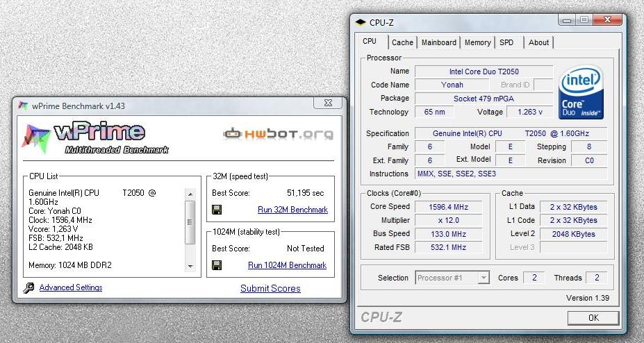The image size is (644, 343).
Task: Click Technology value 65 nm
Action: [434, 112]
